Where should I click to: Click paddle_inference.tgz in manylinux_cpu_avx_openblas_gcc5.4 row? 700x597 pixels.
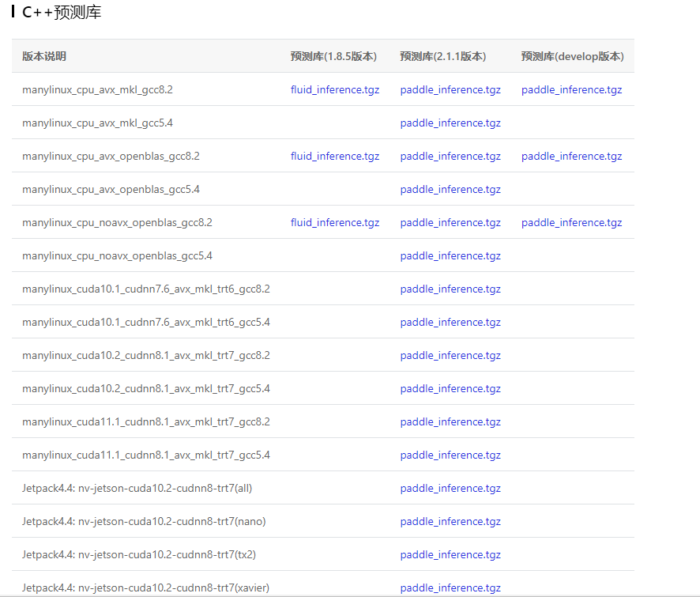tap(450, 190)
